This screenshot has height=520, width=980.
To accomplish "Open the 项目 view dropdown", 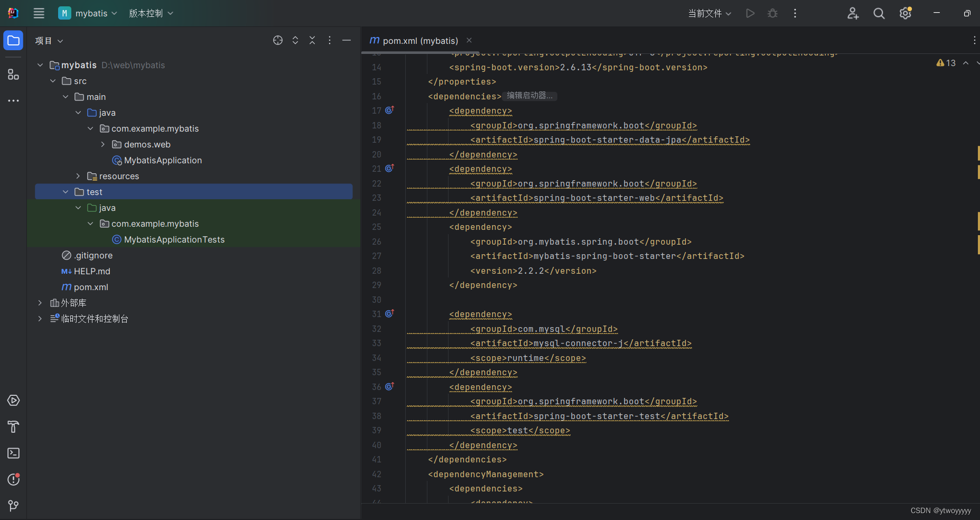I will (x=49, y=41).
